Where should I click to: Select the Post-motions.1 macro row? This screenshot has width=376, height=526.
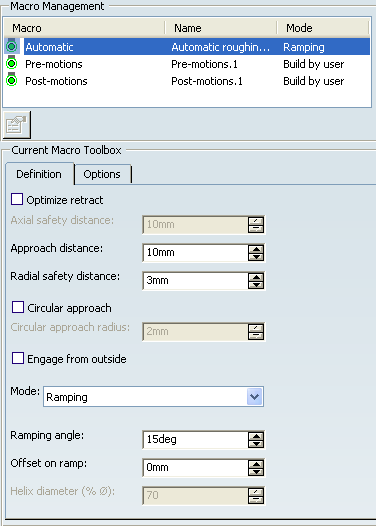[188, 81]
